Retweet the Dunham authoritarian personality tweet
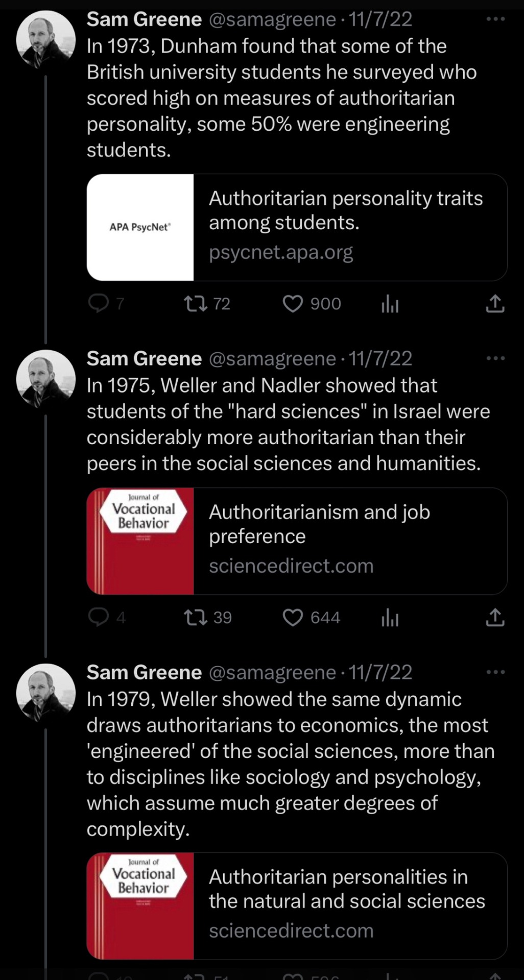This screenshot has height=980, width=524. pos(196,304)
